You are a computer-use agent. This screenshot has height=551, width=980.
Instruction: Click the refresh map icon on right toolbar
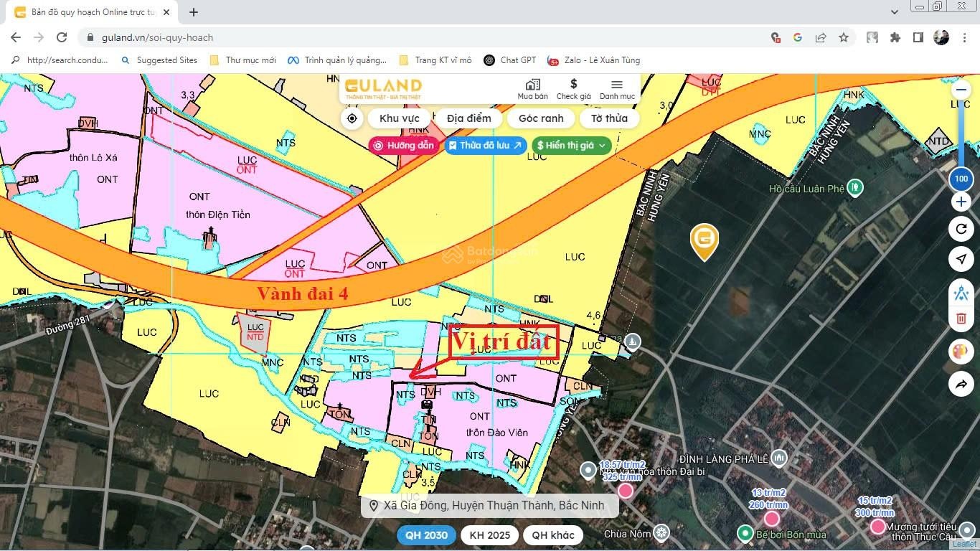click(x=961, y=230)
